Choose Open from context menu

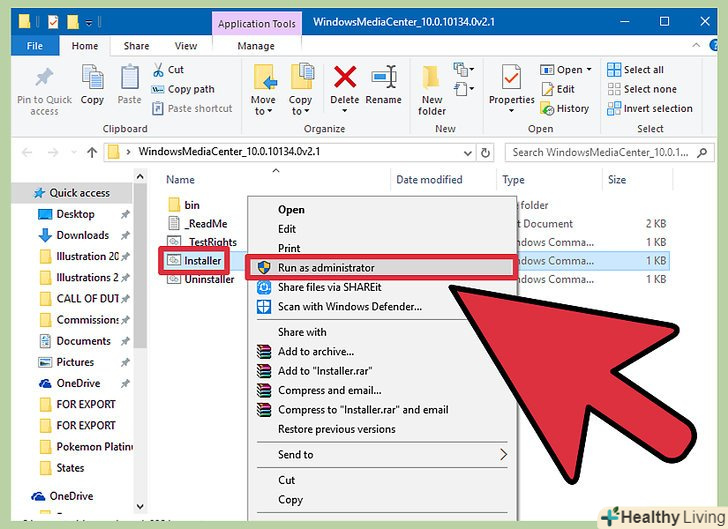pos(291,209)
